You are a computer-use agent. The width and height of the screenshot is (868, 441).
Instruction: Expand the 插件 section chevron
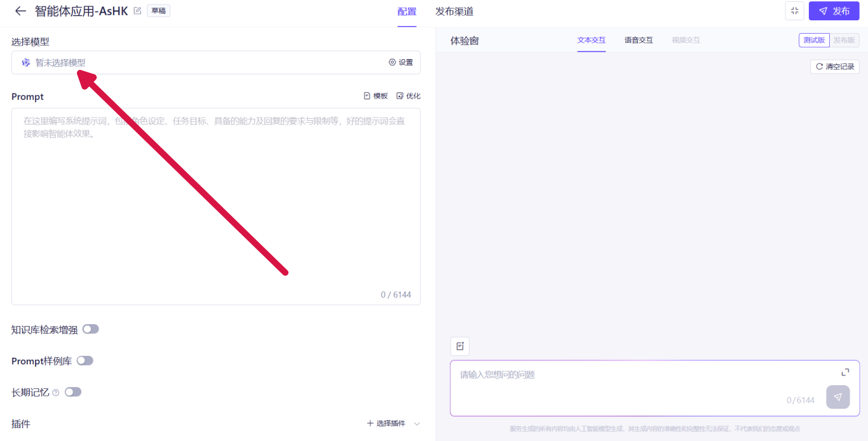pyautogui.click(x=417, y=423)
